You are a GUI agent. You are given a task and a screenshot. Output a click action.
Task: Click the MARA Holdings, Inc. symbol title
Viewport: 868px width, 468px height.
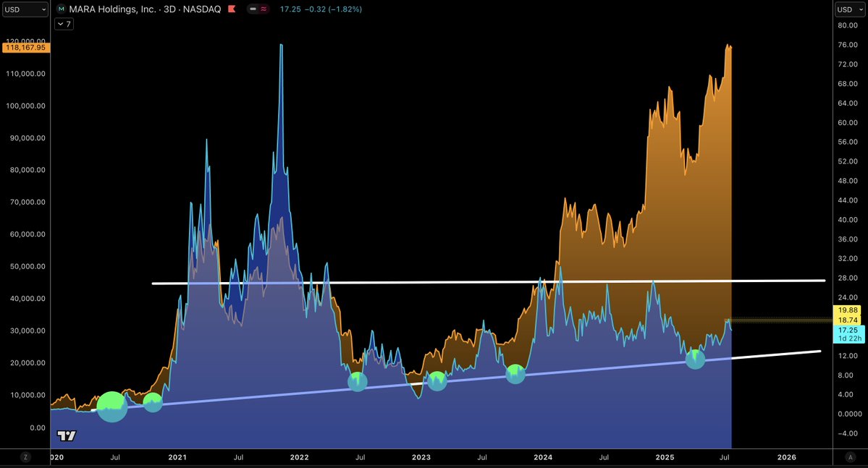[x=112, y=9]
